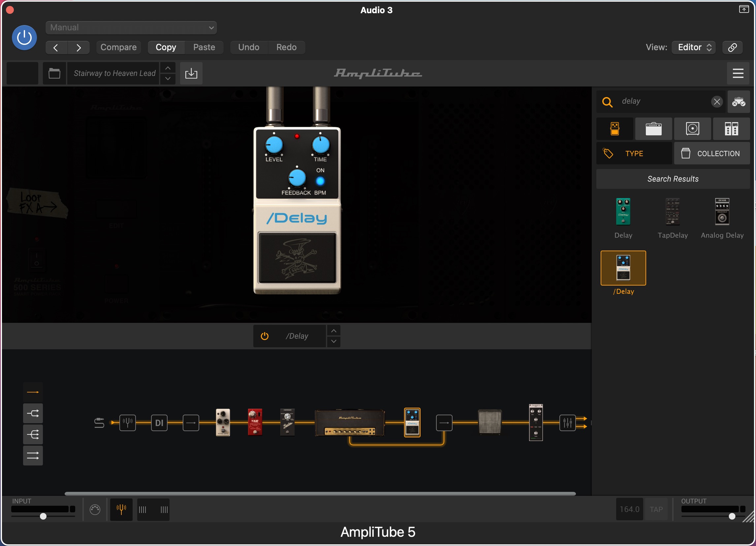Switch to the TYPE tab

pyautogui.click(x=634, y=154)
